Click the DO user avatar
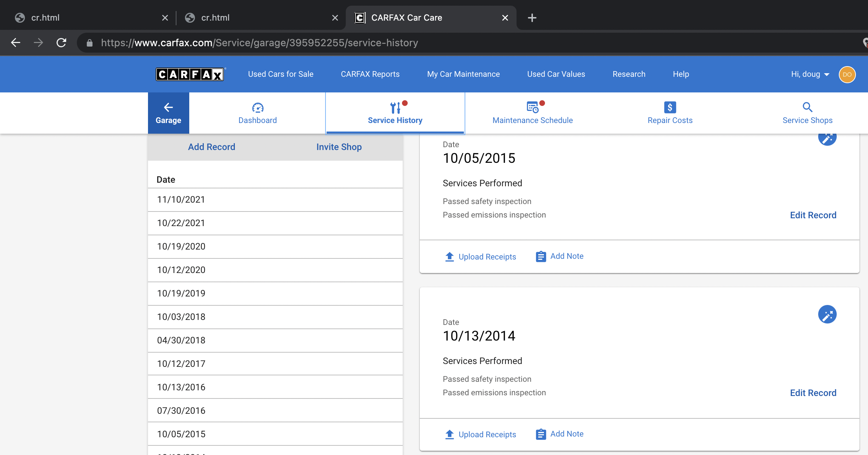 pyautogui.click(x=847, y=75)
